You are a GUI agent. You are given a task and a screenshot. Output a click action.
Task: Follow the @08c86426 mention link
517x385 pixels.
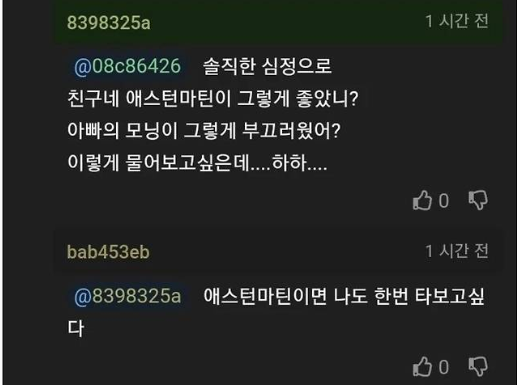127,66
